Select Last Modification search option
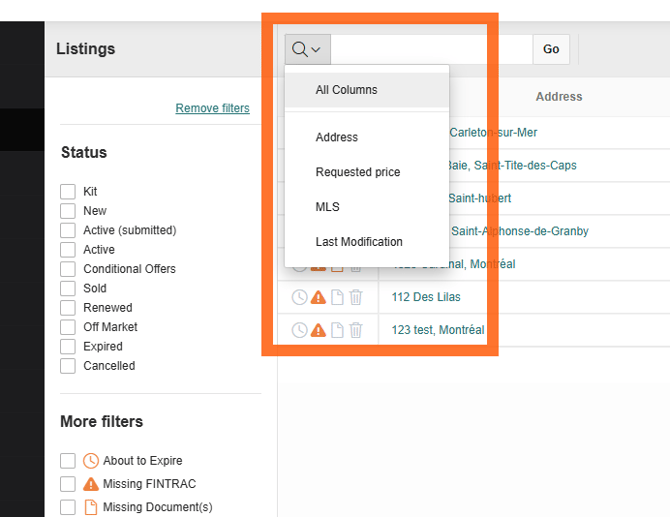This screenshot has height=517, width=670. pos(359,242)
